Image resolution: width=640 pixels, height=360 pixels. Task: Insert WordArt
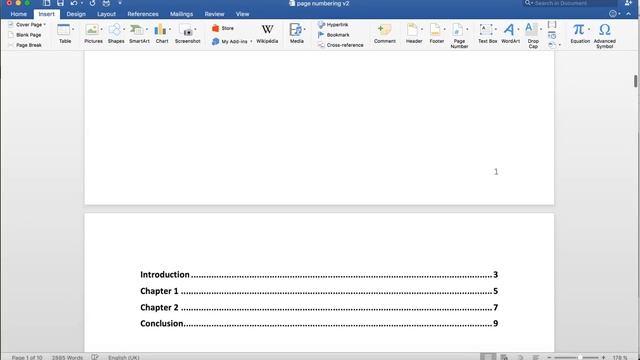510,33
